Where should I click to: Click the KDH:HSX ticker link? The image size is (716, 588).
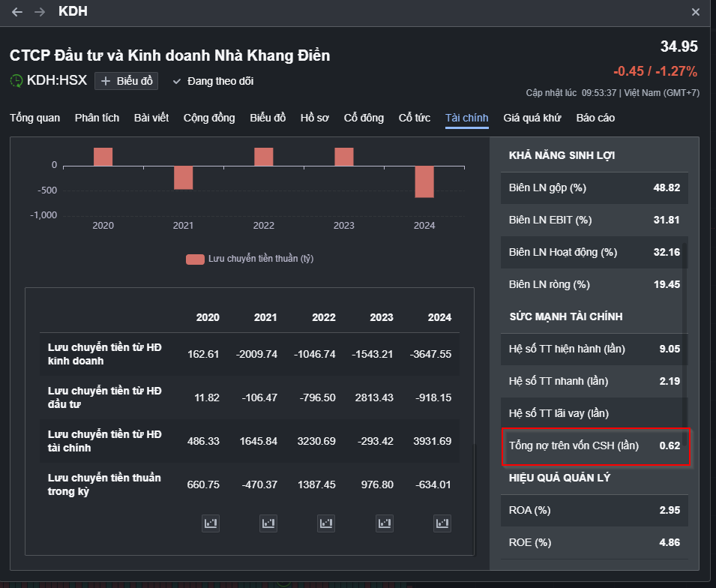click(x=57, y=81)
